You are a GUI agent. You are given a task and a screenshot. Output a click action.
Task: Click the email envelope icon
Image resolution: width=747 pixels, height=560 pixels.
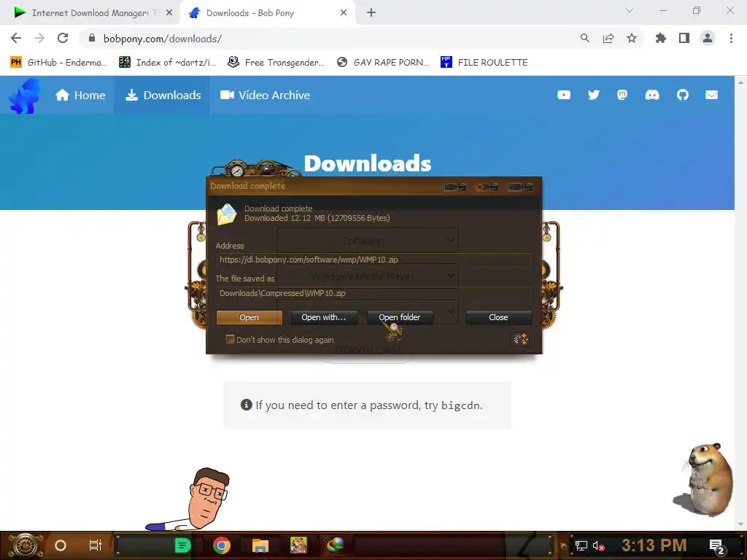[x=712, y=96]
